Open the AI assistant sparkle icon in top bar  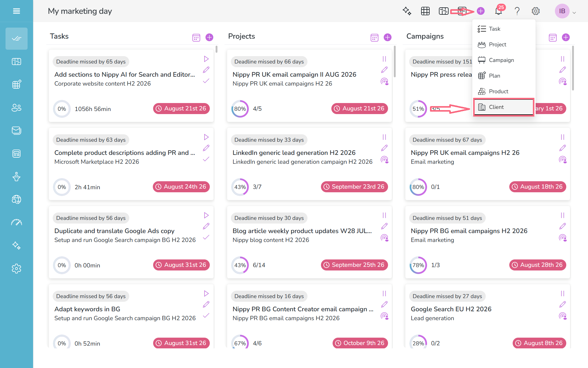[x=407, y=11]
